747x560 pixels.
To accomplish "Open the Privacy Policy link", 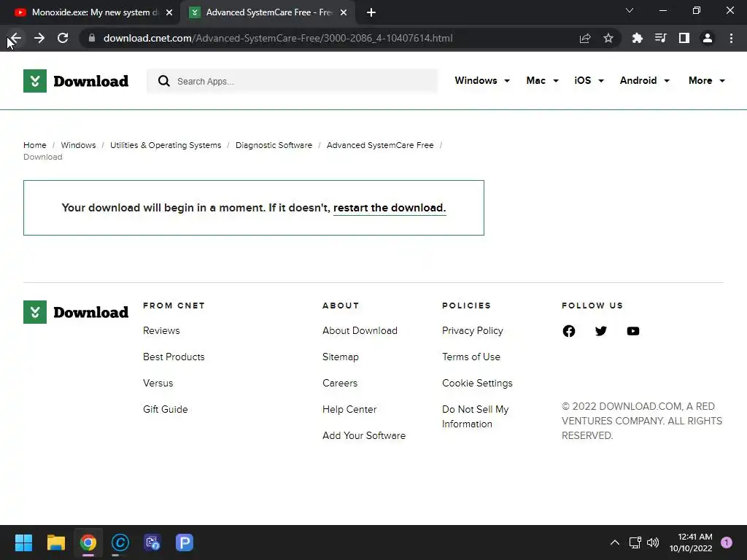I will [x=472, y=330].
